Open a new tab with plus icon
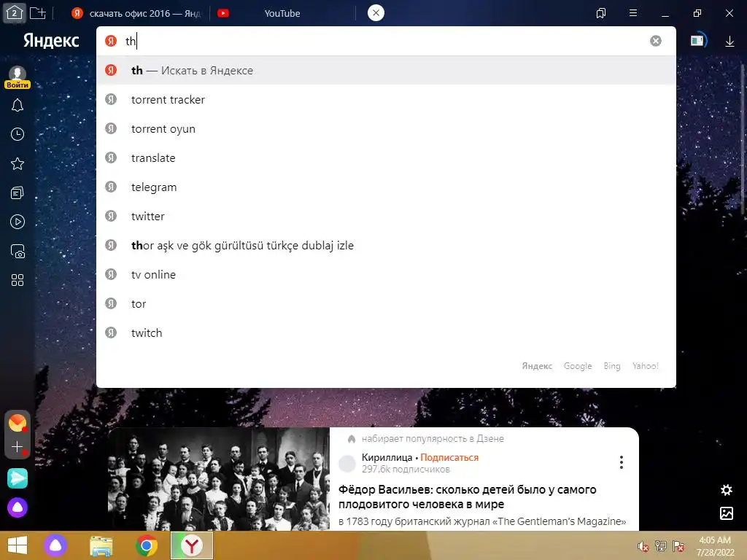This screenshot has height=560, width=747. (38, 13)
